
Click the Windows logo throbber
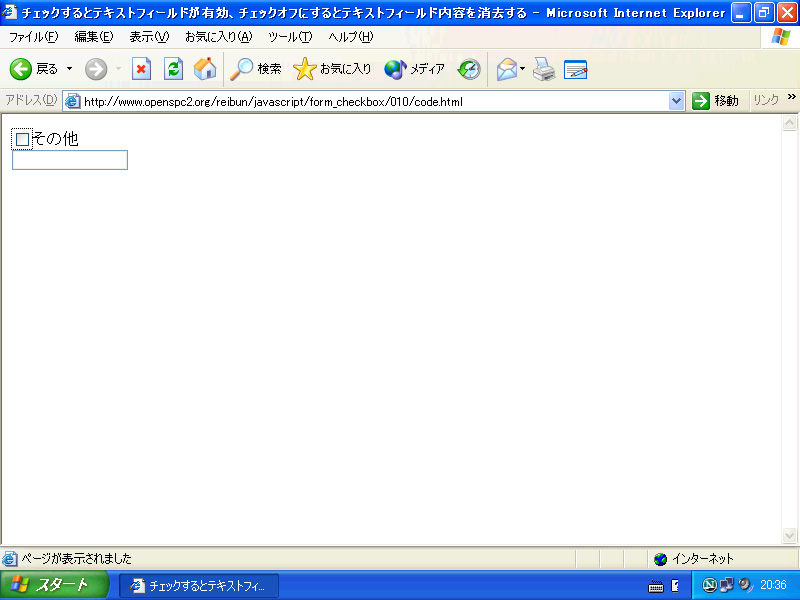780,37
